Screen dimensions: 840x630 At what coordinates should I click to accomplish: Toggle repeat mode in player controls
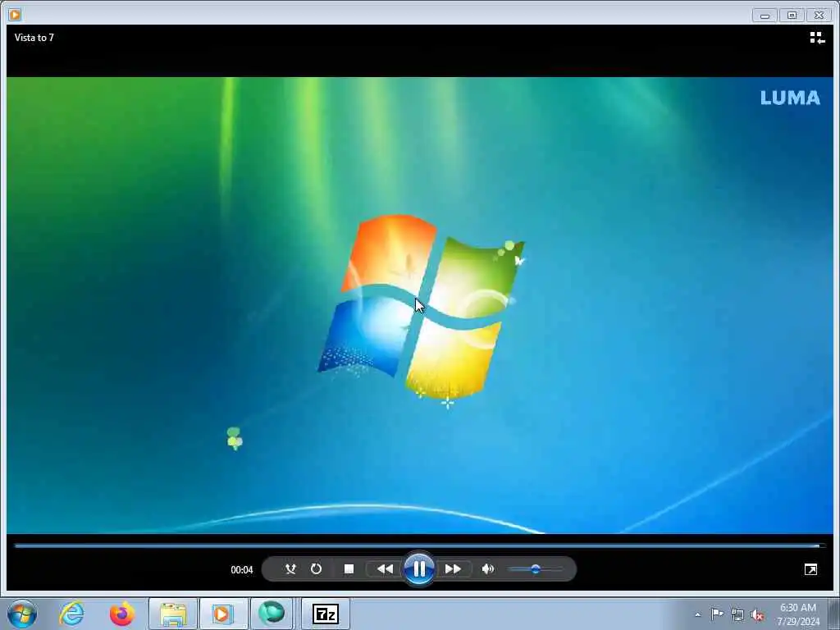pyautogui.click(x=316, y=569)
